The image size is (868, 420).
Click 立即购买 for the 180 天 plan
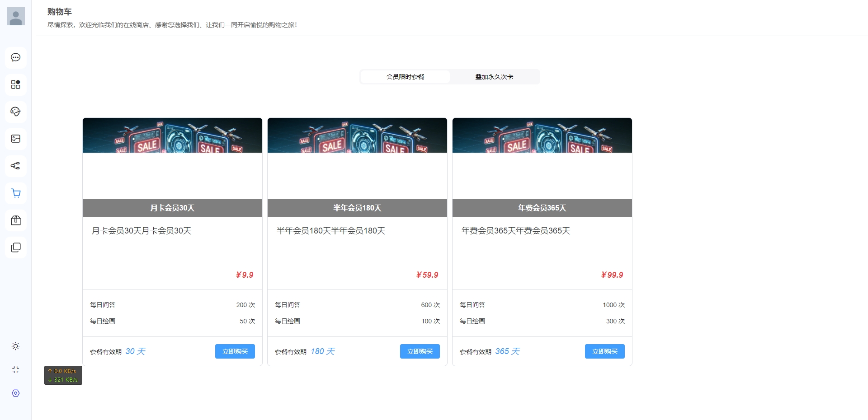pos(420,351)
